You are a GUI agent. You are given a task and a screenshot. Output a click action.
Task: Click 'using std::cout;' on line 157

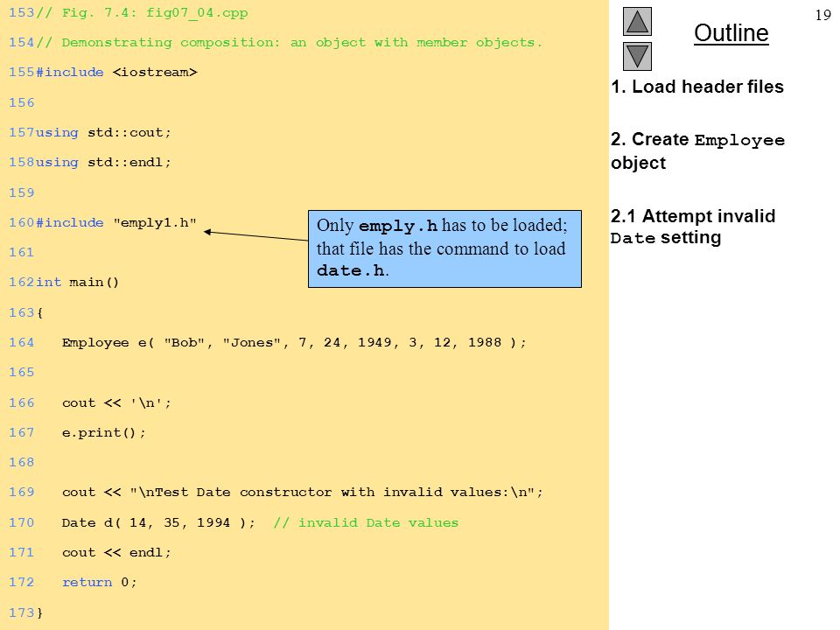click(103, 132)
